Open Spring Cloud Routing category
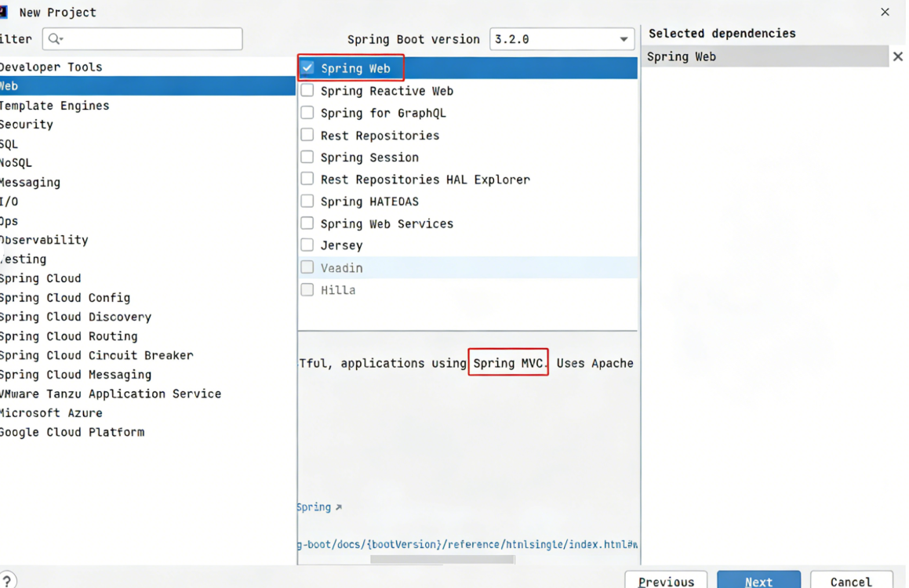 pos(147,336)
